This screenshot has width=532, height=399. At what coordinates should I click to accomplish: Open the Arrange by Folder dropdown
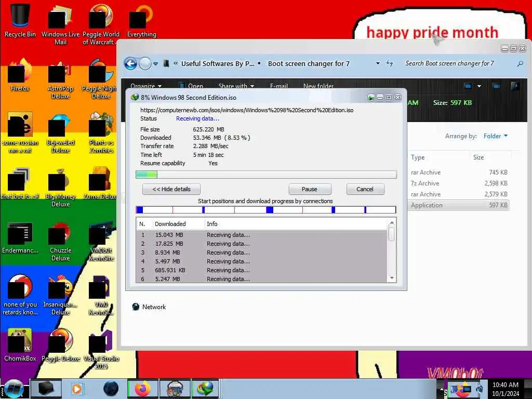(495, 136)
